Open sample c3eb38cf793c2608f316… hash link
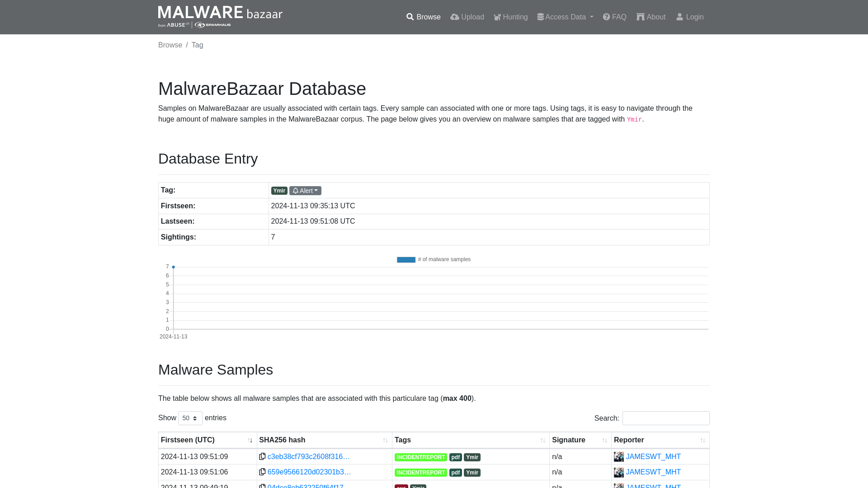 309,456
